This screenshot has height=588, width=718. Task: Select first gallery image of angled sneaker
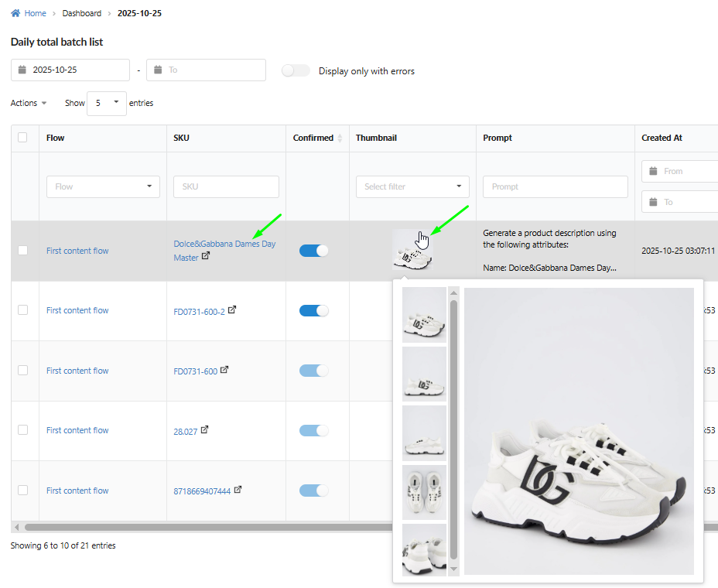(x=424, y=315)
